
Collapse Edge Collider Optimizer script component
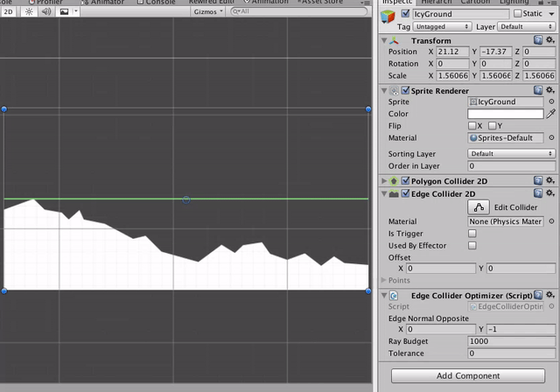[x=384, y=296]
